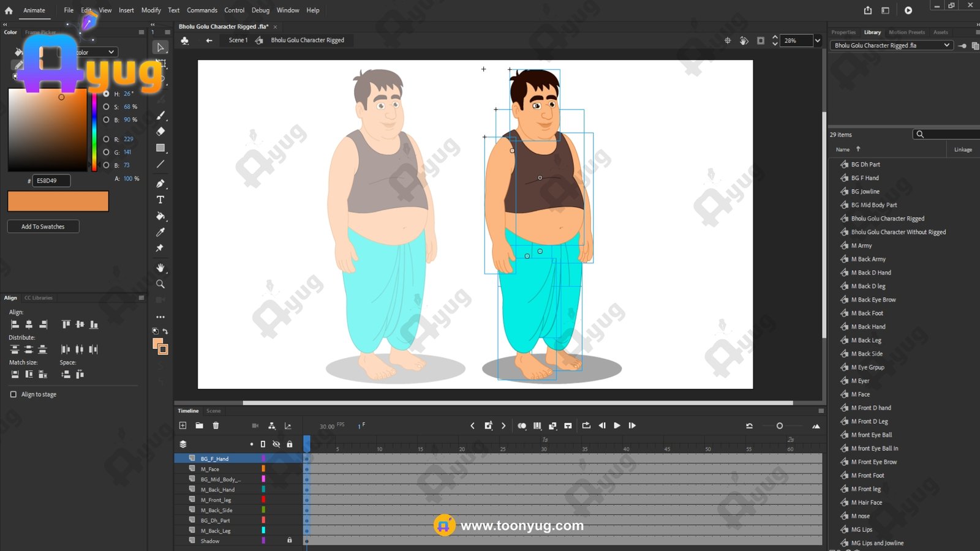Pick the Paint Bucket tool
Screen dimensions: 980x551
point(160,216)
